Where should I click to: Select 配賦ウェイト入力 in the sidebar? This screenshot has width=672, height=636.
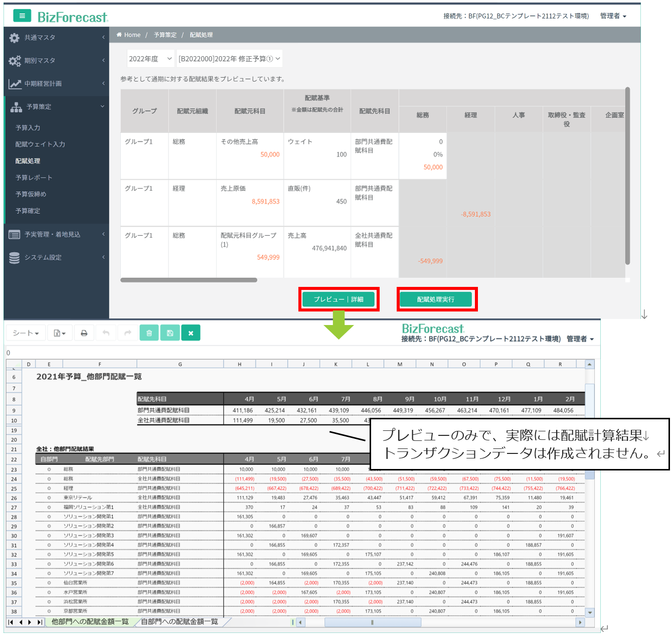40,144
